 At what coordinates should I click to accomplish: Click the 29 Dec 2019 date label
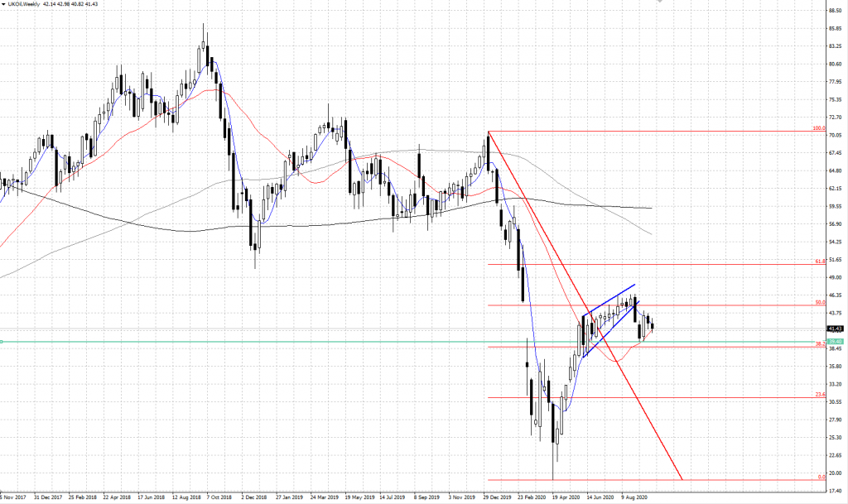tap(495, 498)
